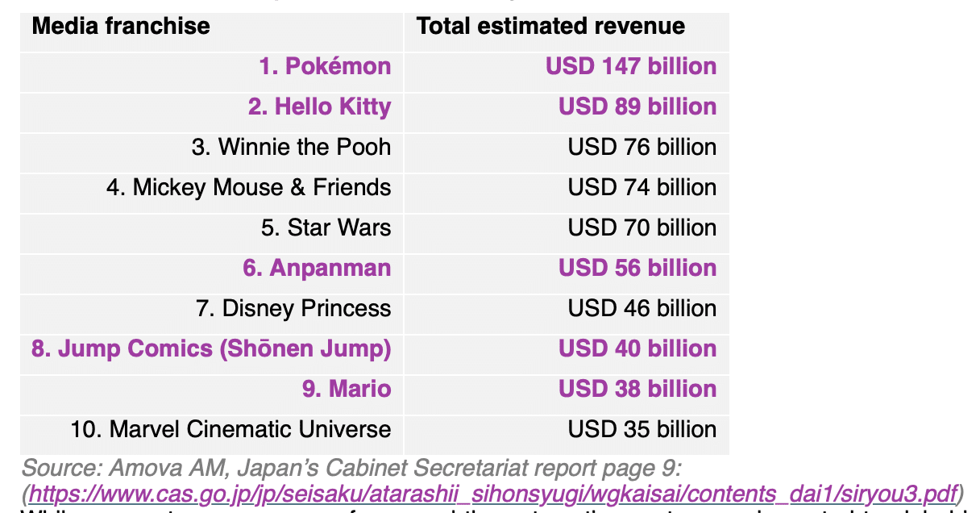Open the cas.go.jp source PDF link
Viewport: 980px width, 513px height.
pyautogui.click(x=492, y=492)
